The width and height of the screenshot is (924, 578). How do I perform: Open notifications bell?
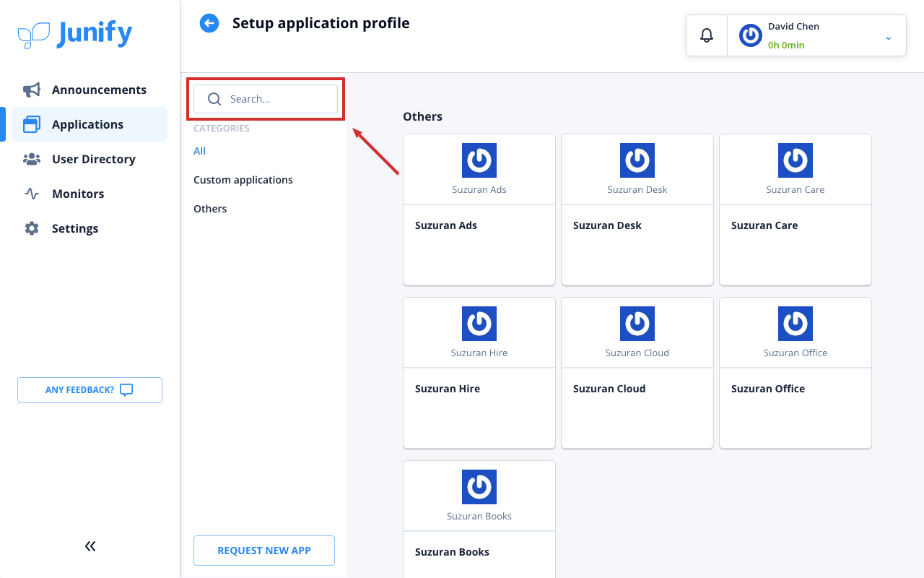(707, 35)
